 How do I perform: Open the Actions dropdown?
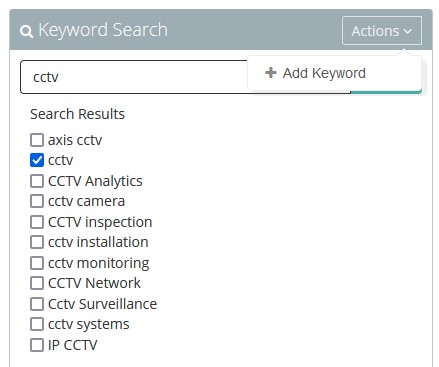(x=382, y=31)
